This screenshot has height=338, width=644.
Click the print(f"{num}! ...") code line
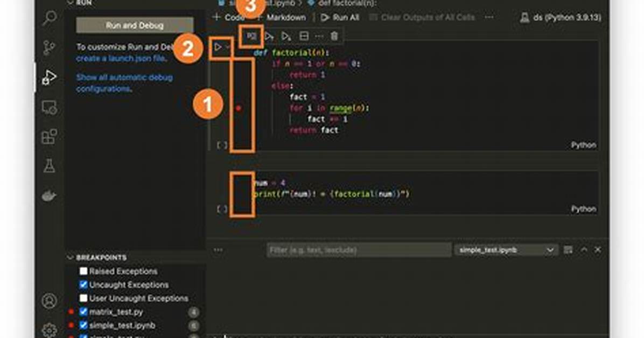click(332, 194)
